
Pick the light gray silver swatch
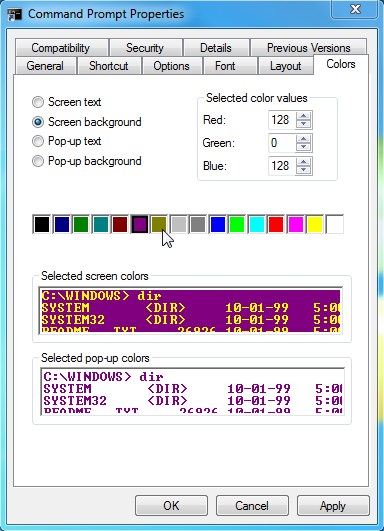tap(179, 224)
